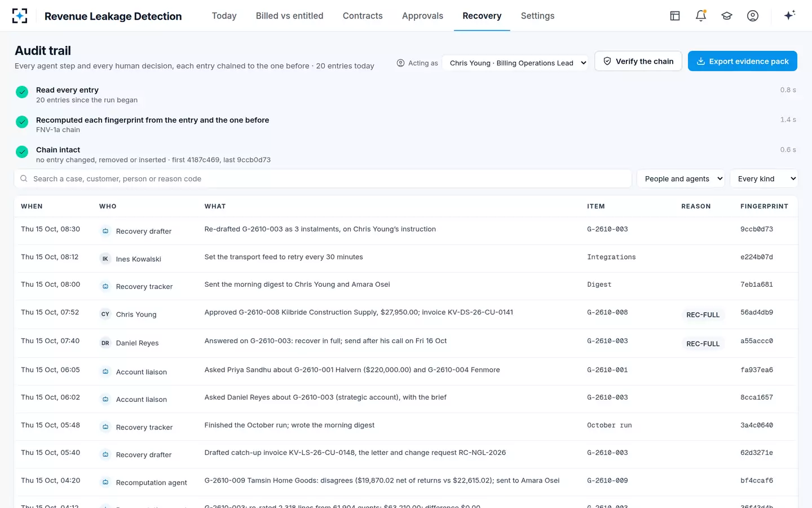Go to the Contracts tab
The height and width of the screenshot is (508, 812).
tap(363, 16)
